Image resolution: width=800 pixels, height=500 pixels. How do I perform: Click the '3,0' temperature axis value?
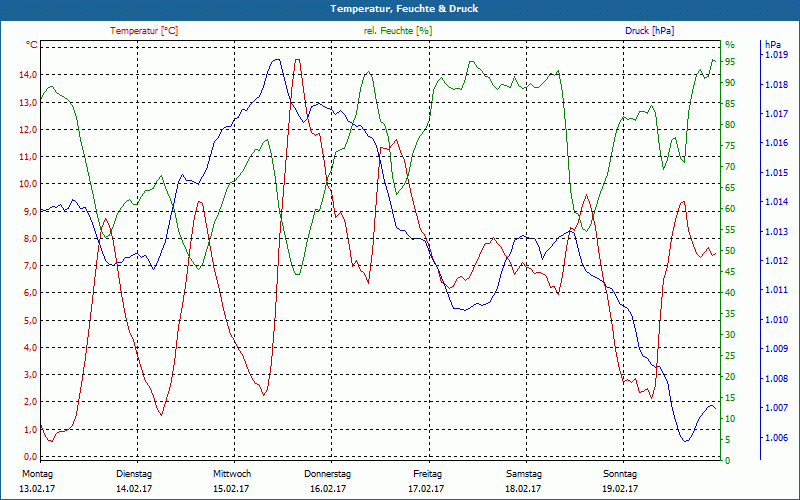[x=30, y=375]
